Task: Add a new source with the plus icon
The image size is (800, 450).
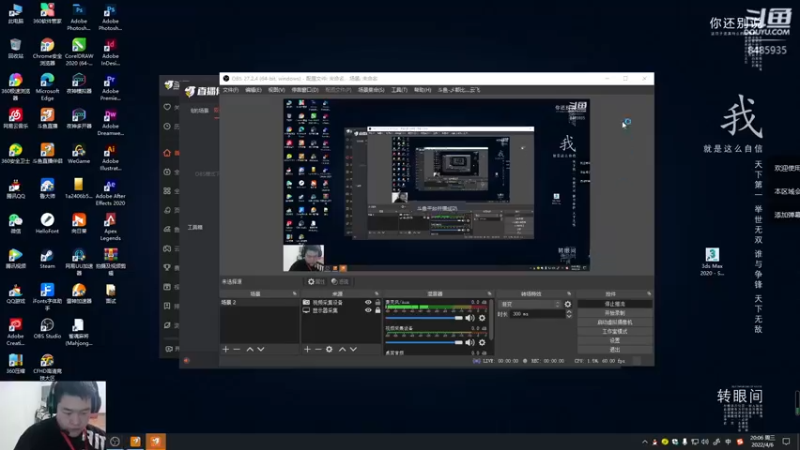Action: pyautogui.click(x=307, y=349)
